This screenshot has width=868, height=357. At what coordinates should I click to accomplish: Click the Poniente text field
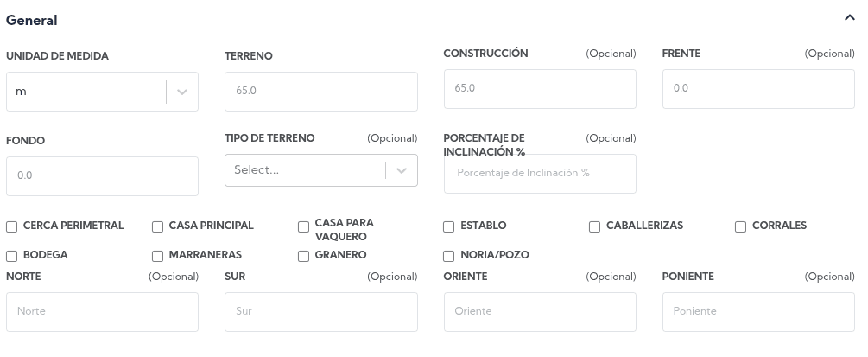click(757, 311)
